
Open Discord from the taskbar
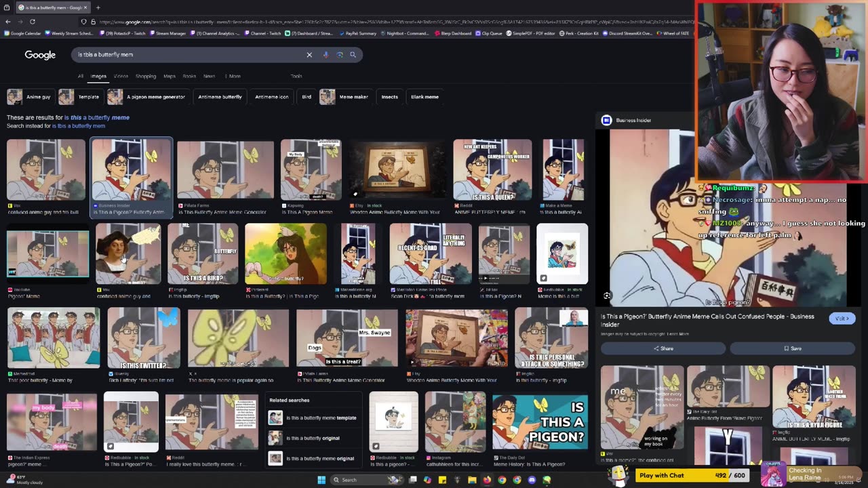tap(532, 480)
